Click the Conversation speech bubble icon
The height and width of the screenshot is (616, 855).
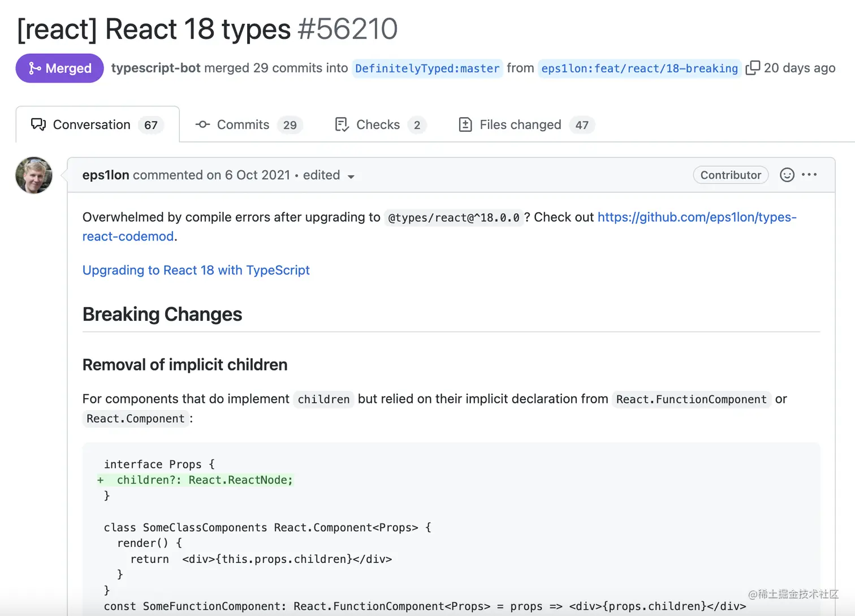38,124
